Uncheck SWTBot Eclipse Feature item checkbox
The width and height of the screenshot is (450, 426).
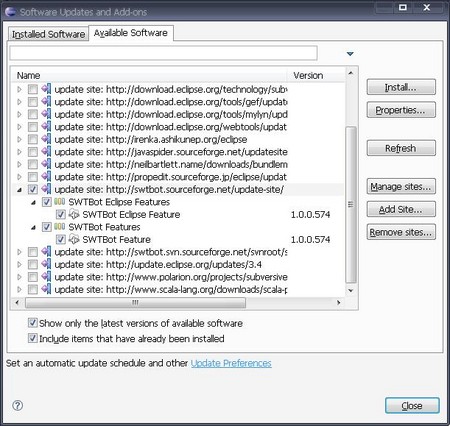click(60, 214)
